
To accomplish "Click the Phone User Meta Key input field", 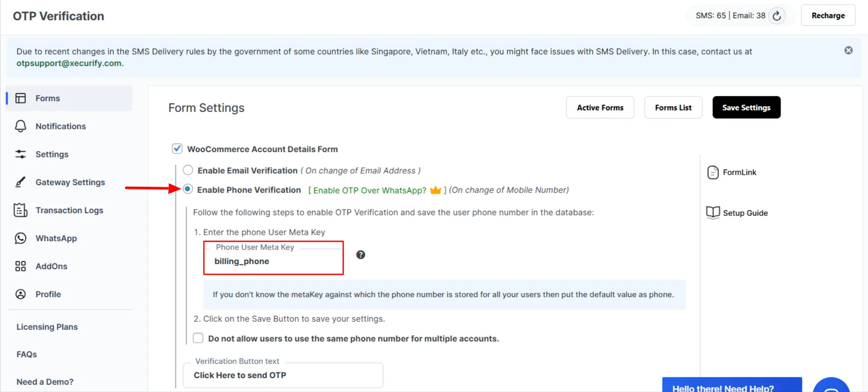I will tap(274, 261).
